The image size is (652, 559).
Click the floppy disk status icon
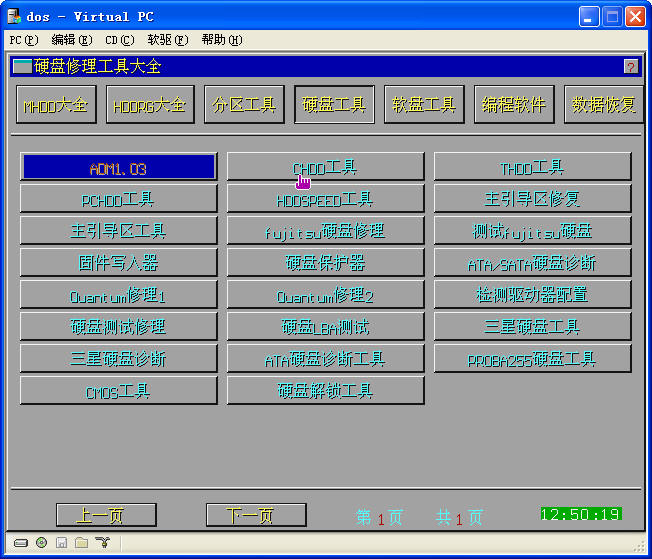62,542
